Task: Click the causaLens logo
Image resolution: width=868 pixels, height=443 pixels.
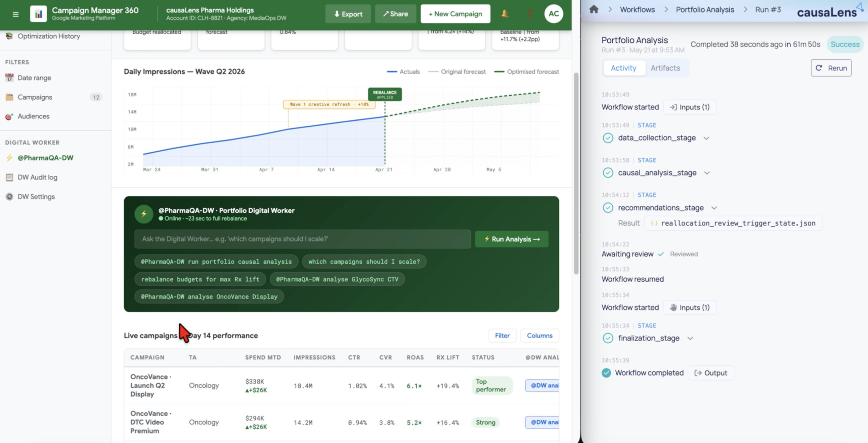Action: [x=829, y=11]
